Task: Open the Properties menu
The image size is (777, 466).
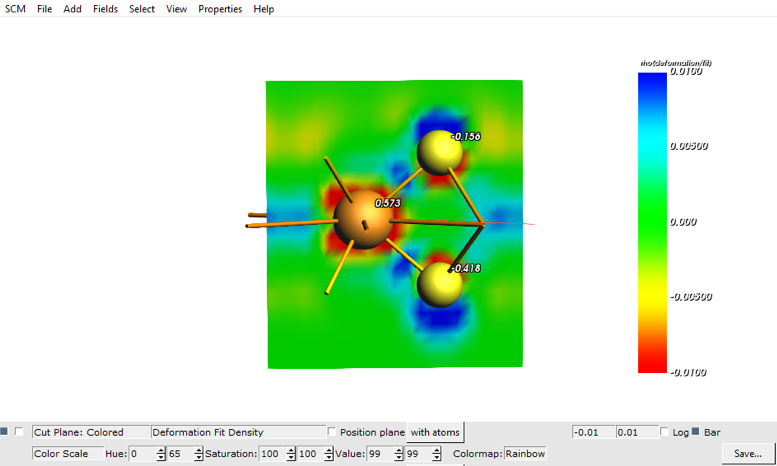Action: (220, 9)
